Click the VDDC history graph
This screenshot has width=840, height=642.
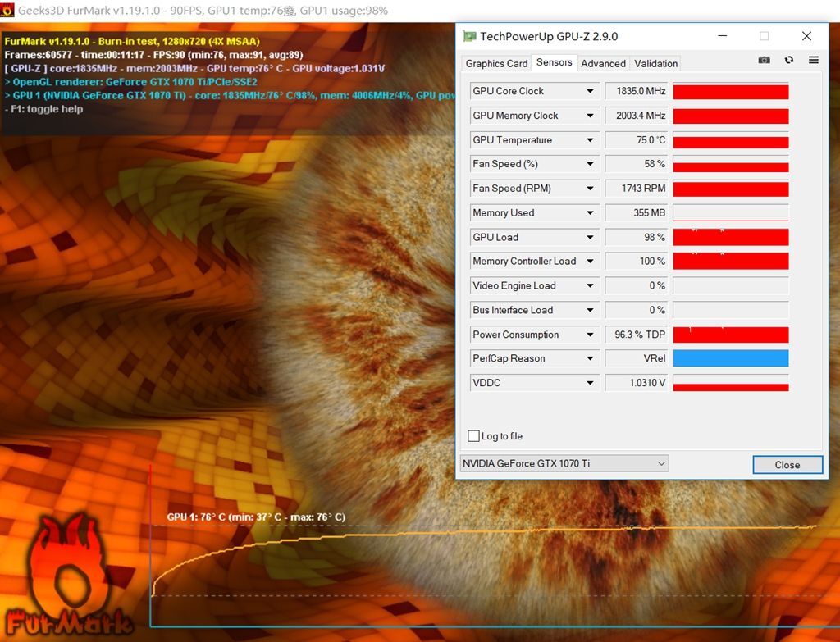click(731, 384)
